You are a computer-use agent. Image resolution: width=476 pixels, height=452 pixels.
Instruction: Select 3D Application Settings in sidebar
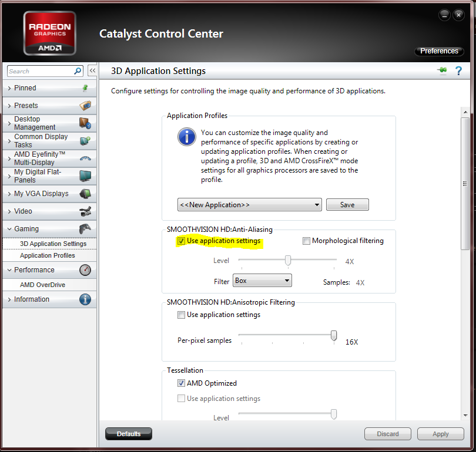pos(49,244)
